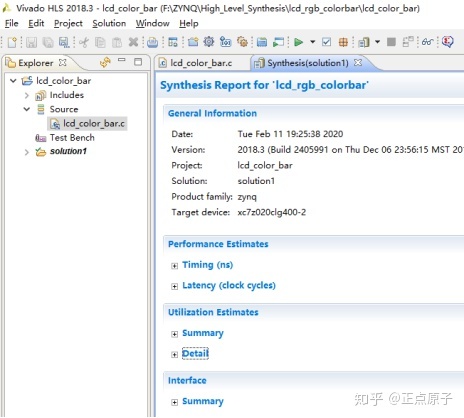Open the Solution menu
The image size is (464, 418).
coord(109,23)
